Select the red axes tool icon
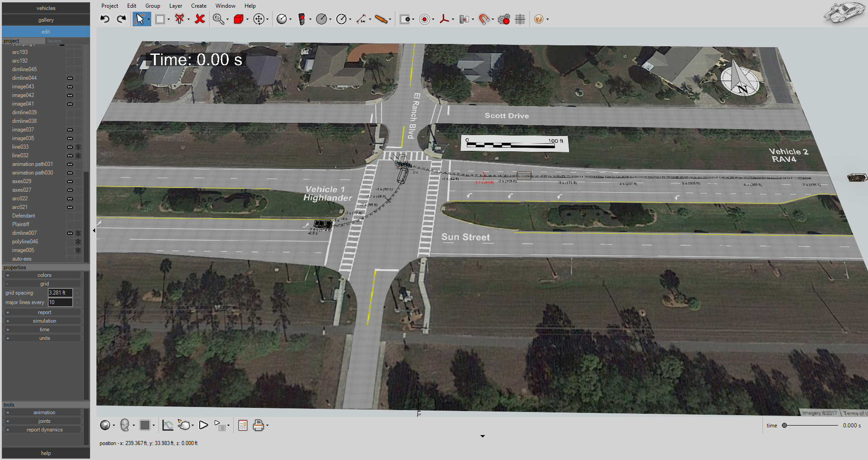 [x=445, y=19]
